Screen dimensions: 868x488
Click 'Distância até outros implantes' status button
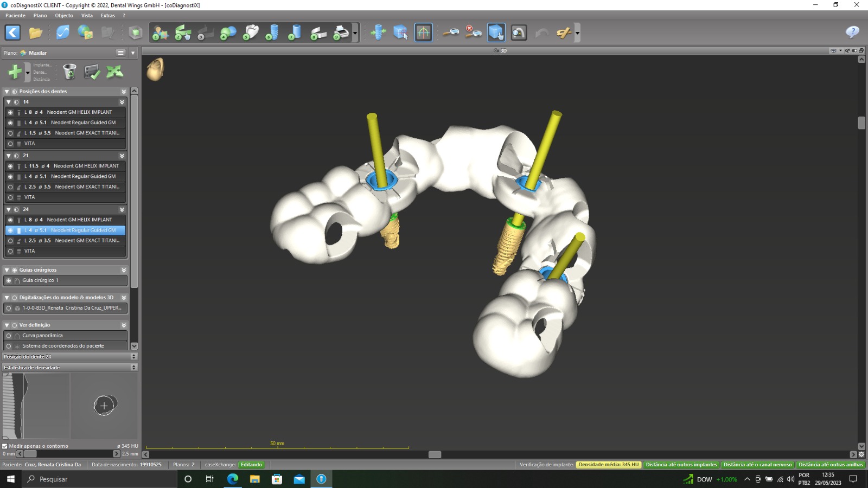pyautogui.click(x=681, y=465)
